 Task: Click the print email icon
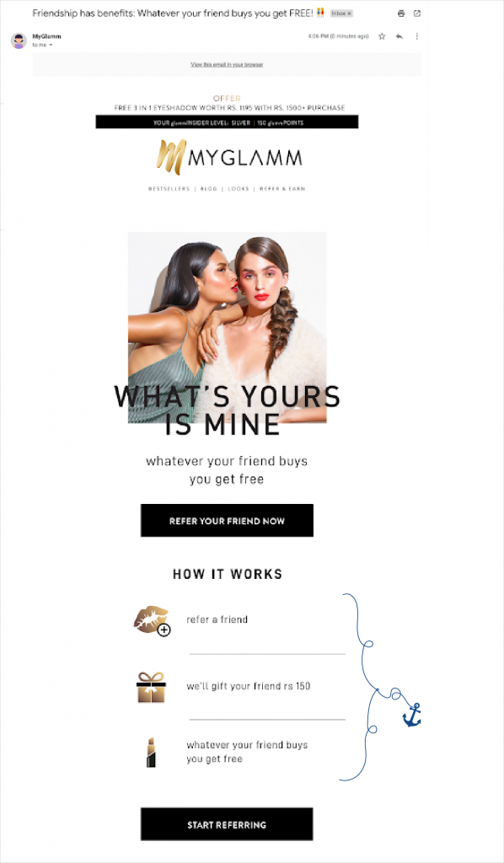(401, 13)
